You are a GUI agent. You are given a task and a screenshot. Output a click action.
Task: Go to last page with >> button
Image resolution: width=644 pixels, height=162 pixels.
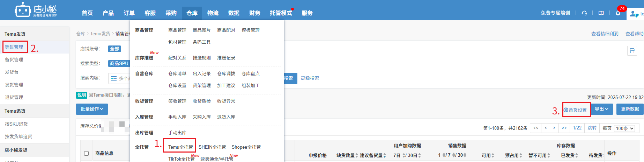point(564,128)
